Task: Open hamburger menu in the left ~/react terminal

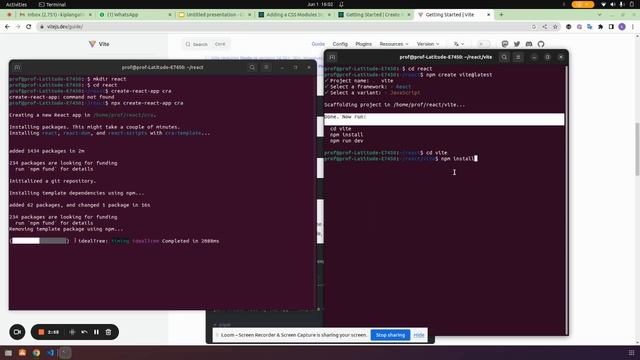Action: point(266,67)
